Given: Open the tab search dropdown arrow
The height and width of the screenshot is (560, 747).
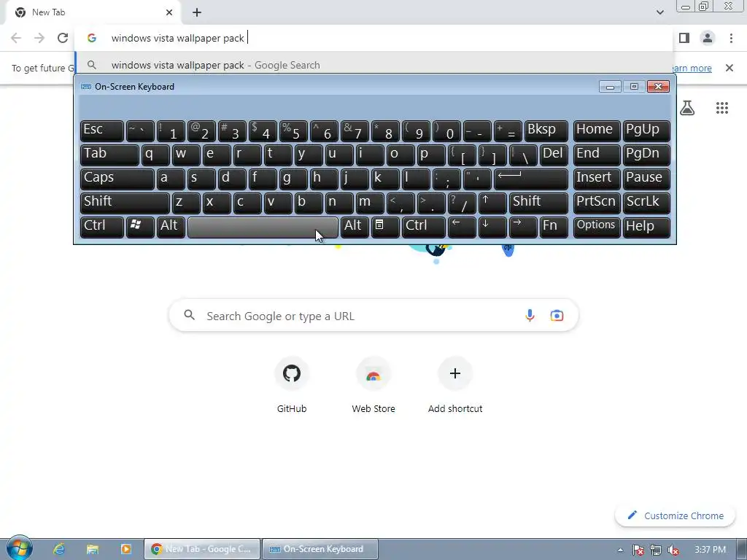Looking at the screenshot, I should tap(659, 12).
